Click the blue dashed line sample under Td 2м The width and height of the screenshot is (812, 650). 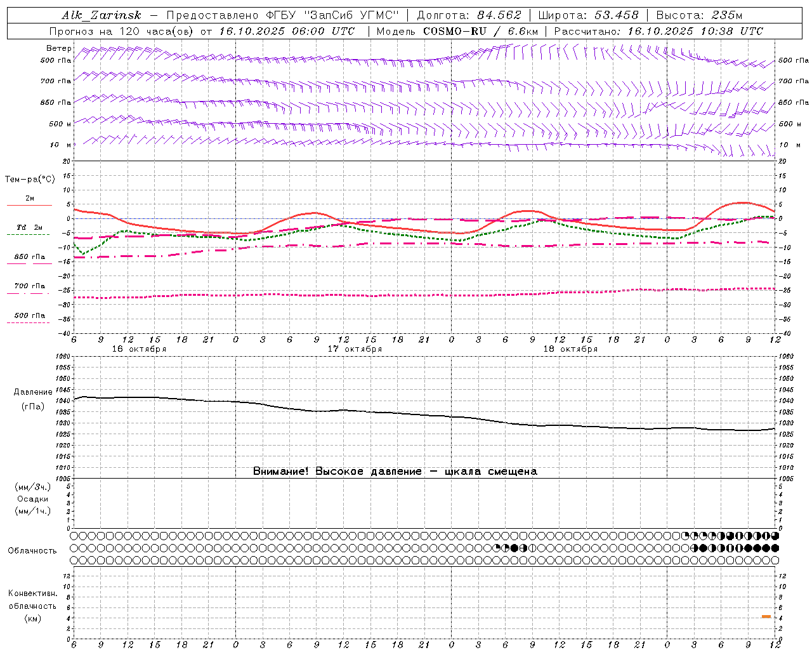(x=29, y=235)
